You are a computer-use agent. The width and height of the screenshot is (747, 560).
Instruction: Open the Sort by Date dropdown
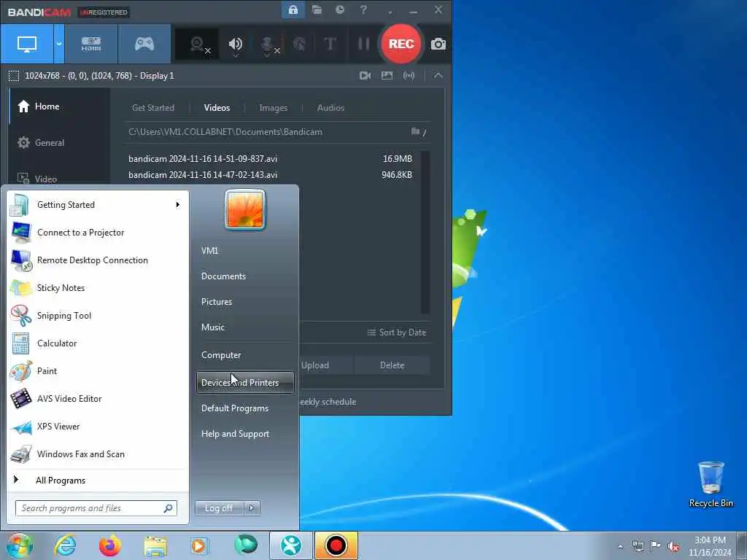(x=396, y=332)
